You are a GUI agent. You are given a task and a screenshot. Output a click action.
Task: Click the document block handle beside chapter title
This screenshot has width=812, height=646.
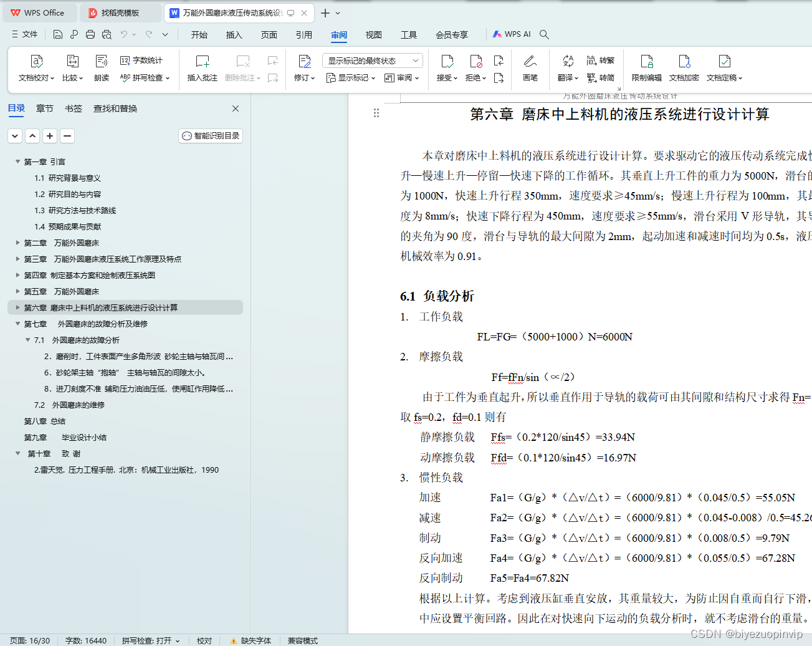[x=376, y=113]
